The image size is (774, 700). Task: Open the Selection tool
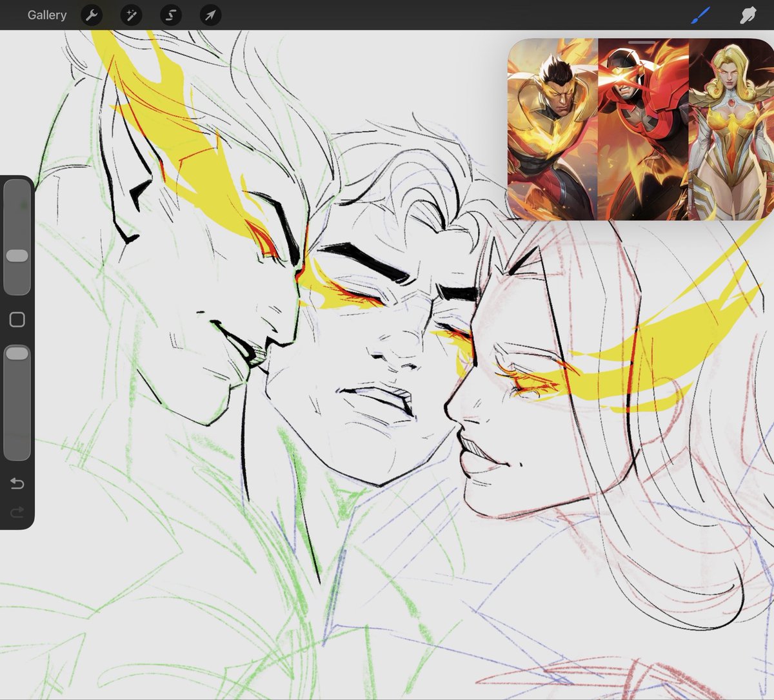pyautogui.click(x=171, y=15)
